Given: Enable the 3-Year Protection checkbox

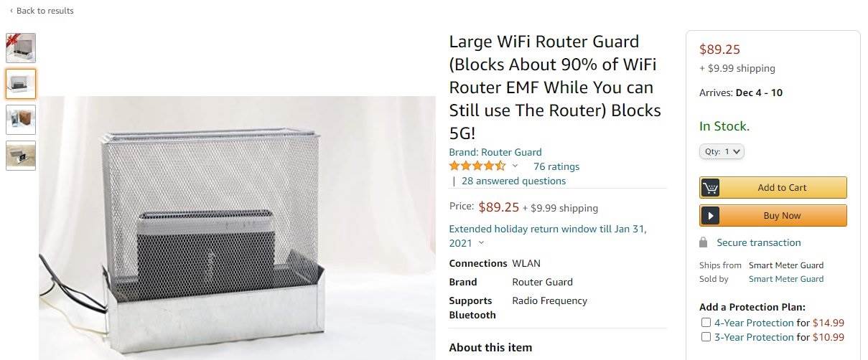Looking at the screenshot, I should [706, 337].
